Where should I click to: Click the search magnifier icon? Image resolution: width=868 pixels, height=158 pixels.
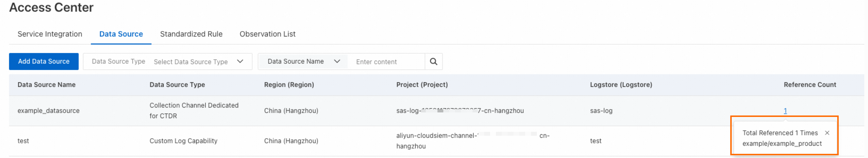pyautogui.click(x=433, y=62)
